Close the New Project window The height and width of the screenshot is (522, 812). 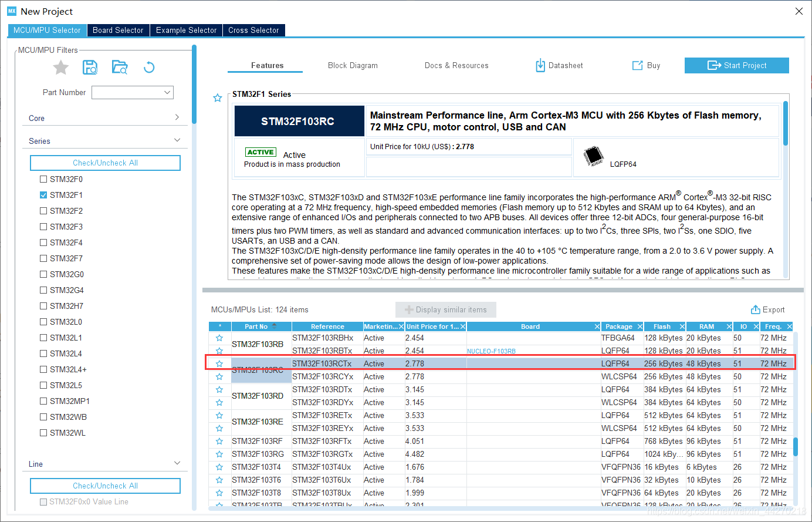click(x=799, y=11)
